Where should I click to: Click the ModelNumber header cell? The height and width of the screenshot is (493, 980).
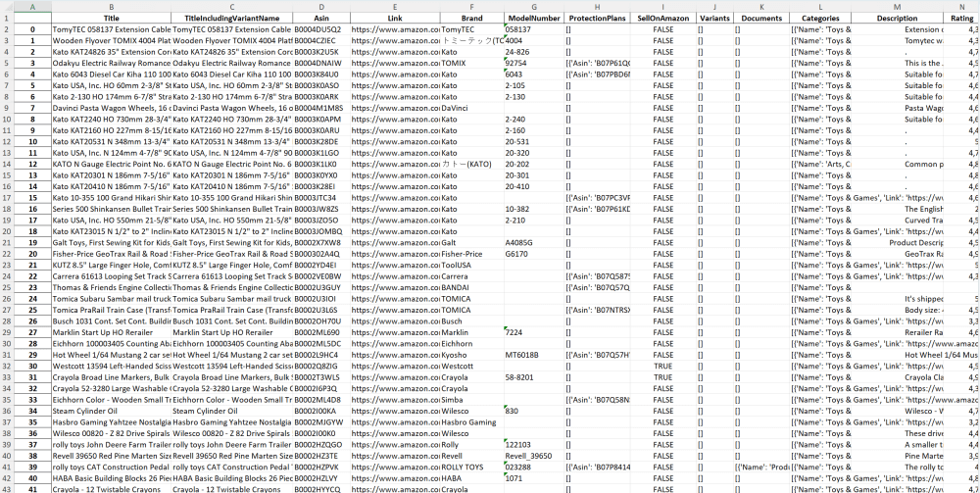click(x=534, y=18)
